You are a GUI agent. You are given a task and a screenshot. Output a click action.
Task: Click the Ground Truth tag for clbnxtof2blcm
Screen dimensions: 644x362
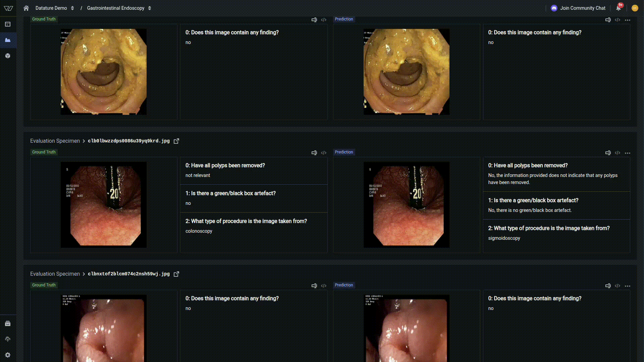(44, 285)
